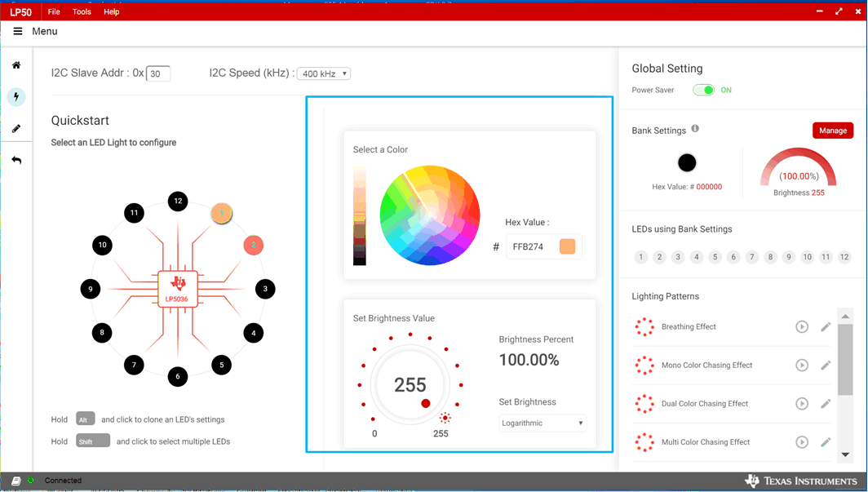Play the Dual Color Chasing Effect pattern
Image resolution: width=868 pixels, height=492 pixels.
tap(802, 403)
